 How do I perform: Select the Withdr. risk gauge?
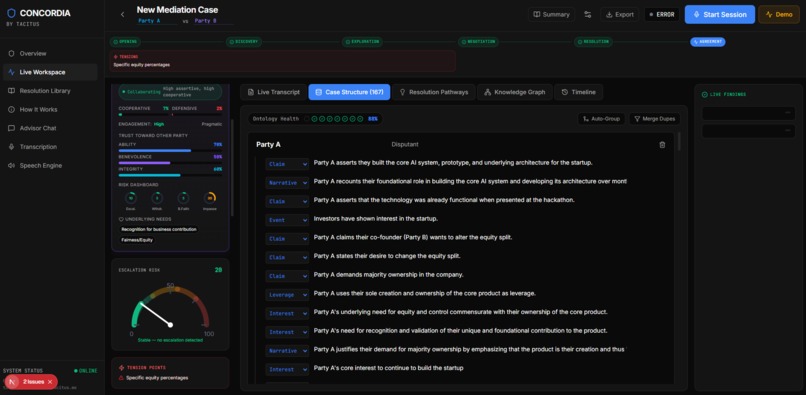pos(157,198)
